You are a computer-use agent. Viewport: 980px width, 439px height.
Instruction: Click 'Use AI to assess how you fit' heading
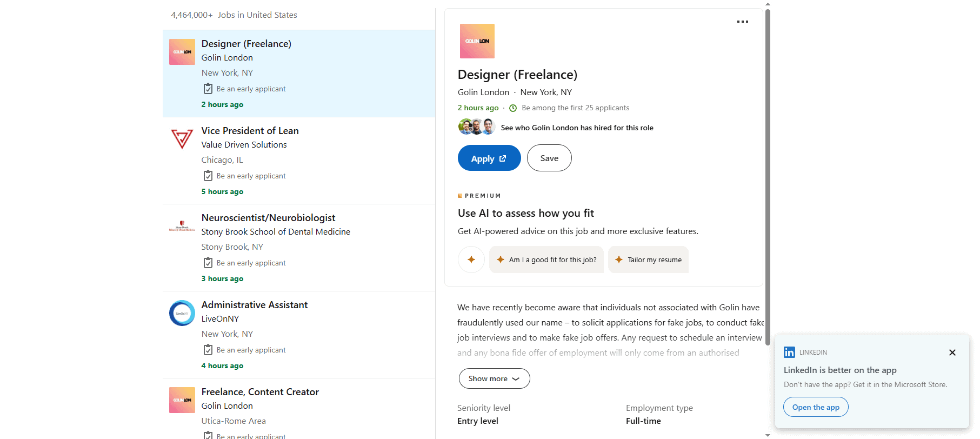click(526, 214)
